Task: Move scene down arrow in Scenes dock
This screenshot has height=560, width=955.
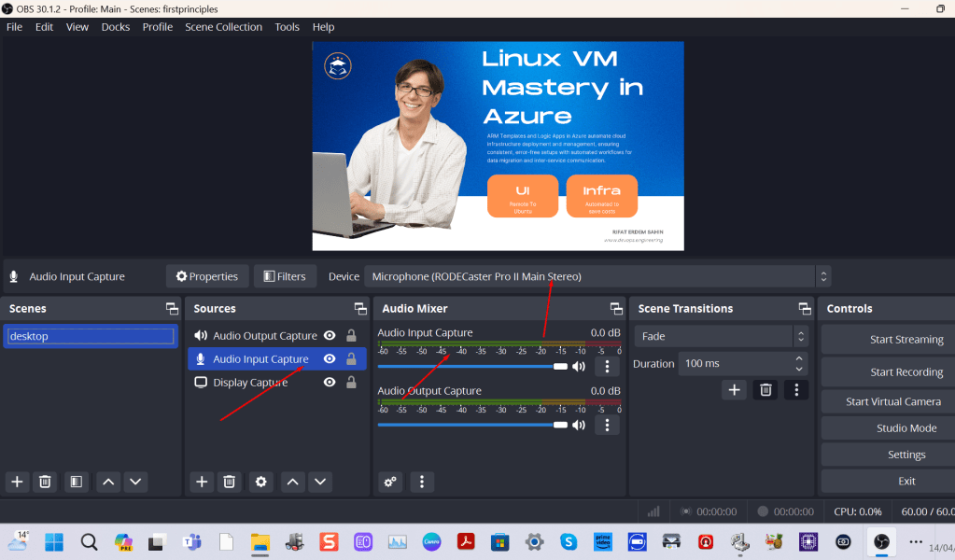Action: 135,482
